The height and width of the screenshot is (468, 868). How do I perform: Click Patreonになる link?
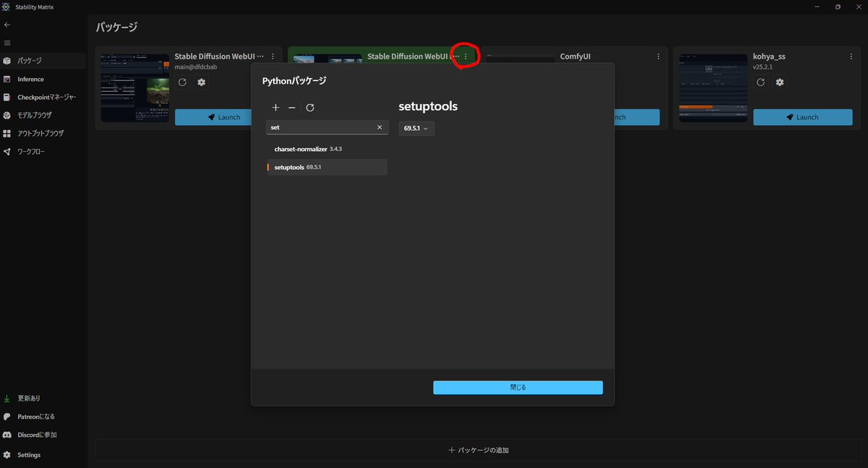tap(43, 417)
